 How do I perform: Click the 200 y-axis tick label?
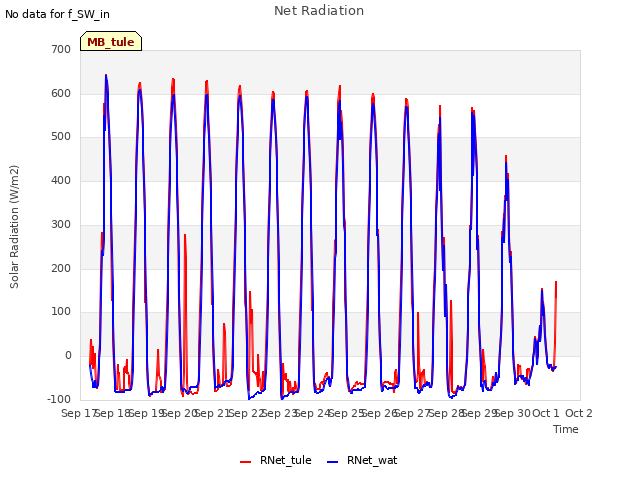(61, 269)
